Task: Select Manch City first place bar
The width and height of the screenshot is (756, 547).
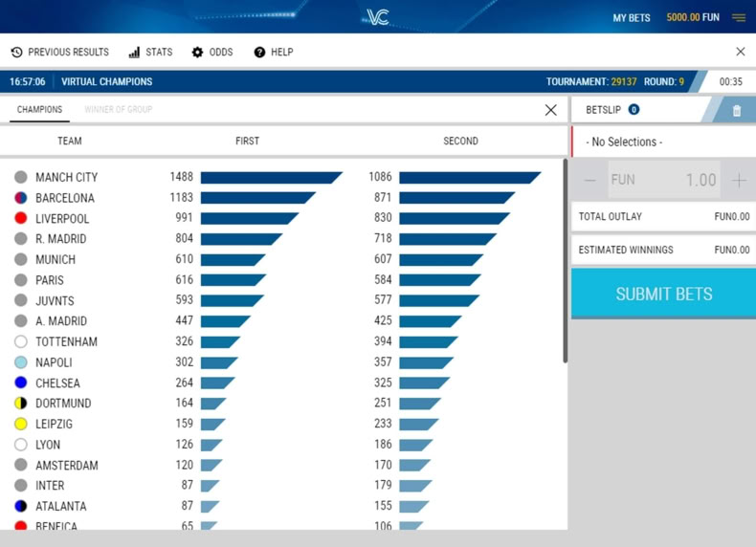Action: [x=272, y=177]
